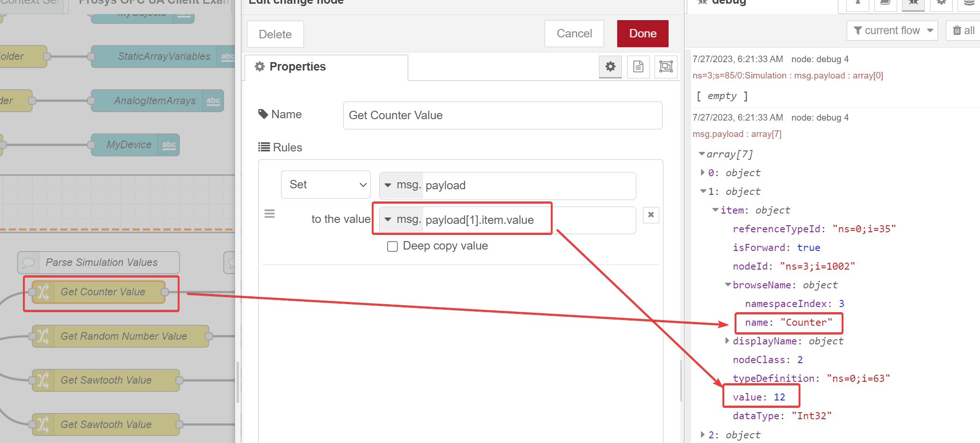Click the Get Random Number Value change node
This screenshot has width=980, height=443.
click(x=123, y=336)
